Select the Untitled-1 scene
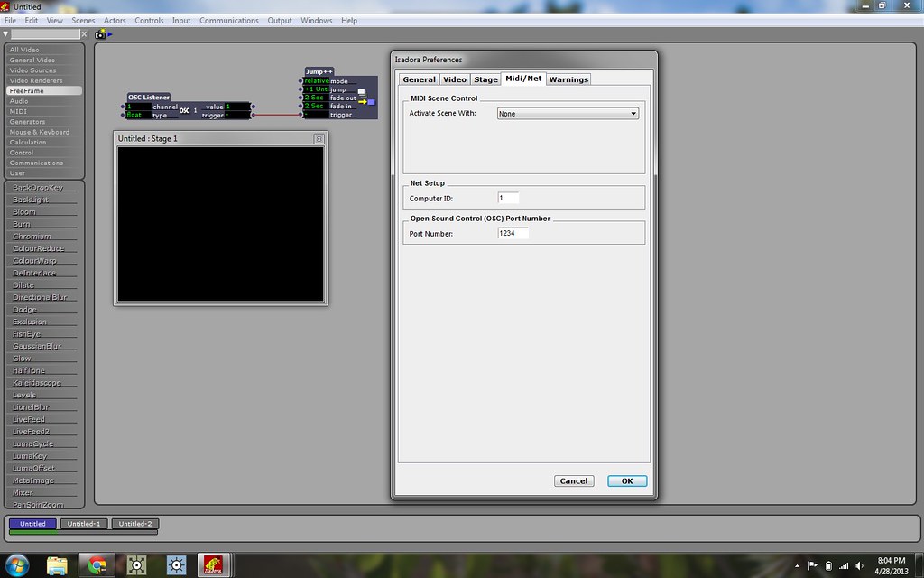The height and width of the screenshot is (578, 924). click(86, 524)
